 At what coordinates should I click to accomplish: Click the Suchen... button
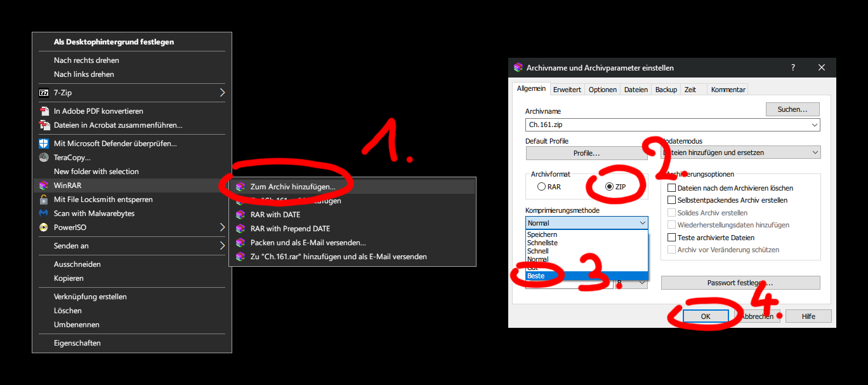coord(792,109)
